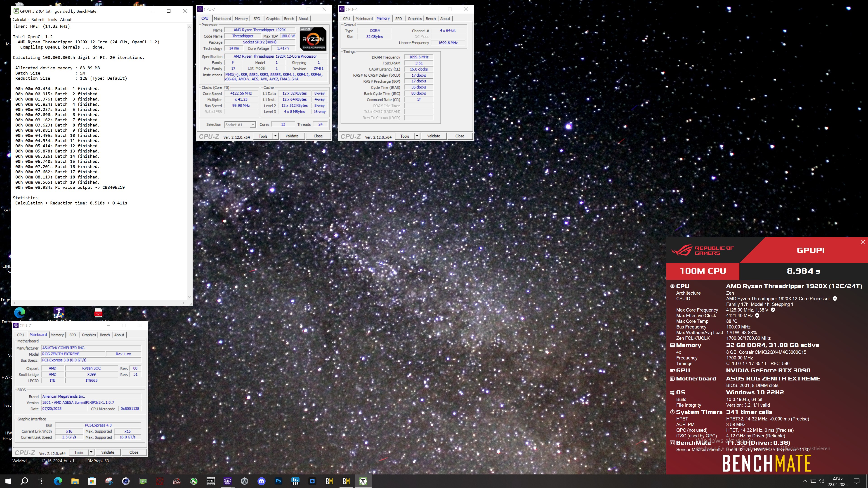
Task: Open Tools dropdown arrow in CPU-Z Memory window
Action: (x=417, y=136)
